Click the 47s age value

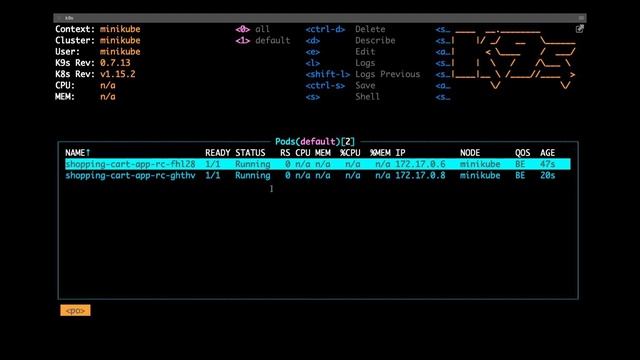click(547, 164)
